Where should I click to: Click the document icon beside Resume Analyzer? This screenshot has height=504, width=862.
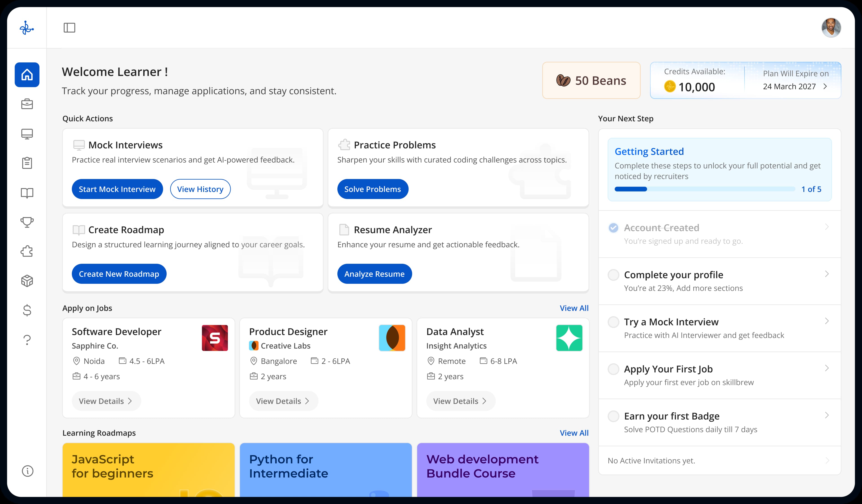point(344,230)
